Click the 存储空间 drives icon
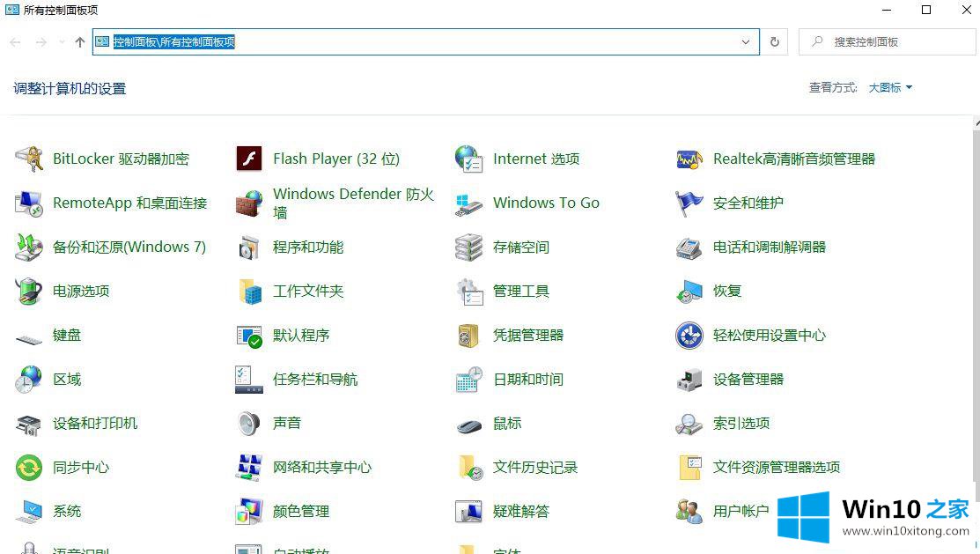Screen dimensions: 980x554 click(x=468, y=247)
